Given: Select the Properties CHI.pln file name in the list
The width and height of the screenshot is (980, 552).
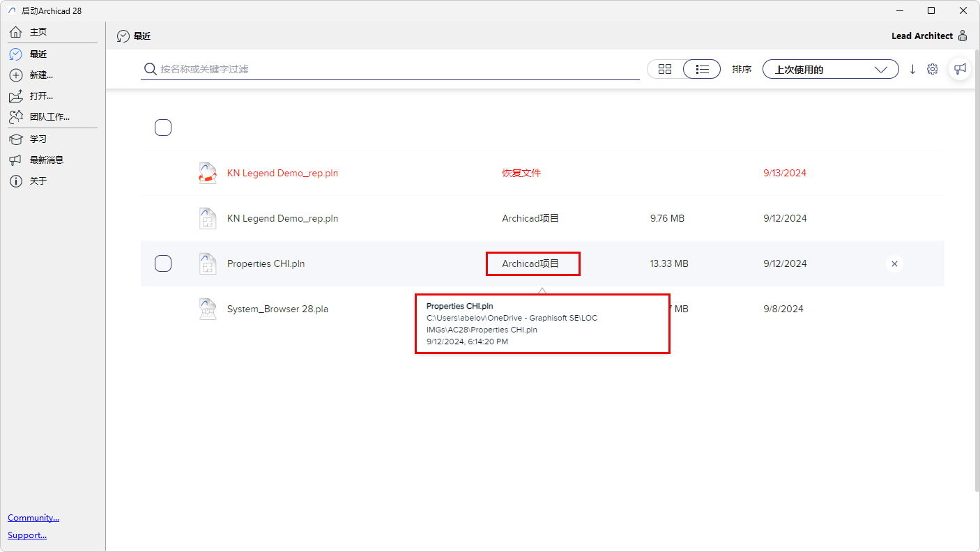Looking at the screenshot, I should 266,263.
